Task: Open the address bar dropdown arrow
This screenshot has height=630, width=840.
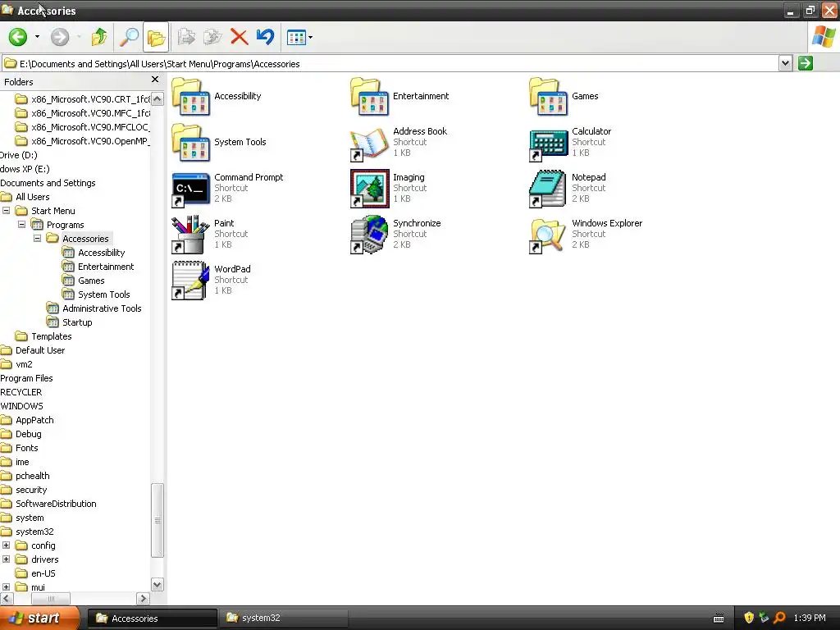Action: [785, 63]
